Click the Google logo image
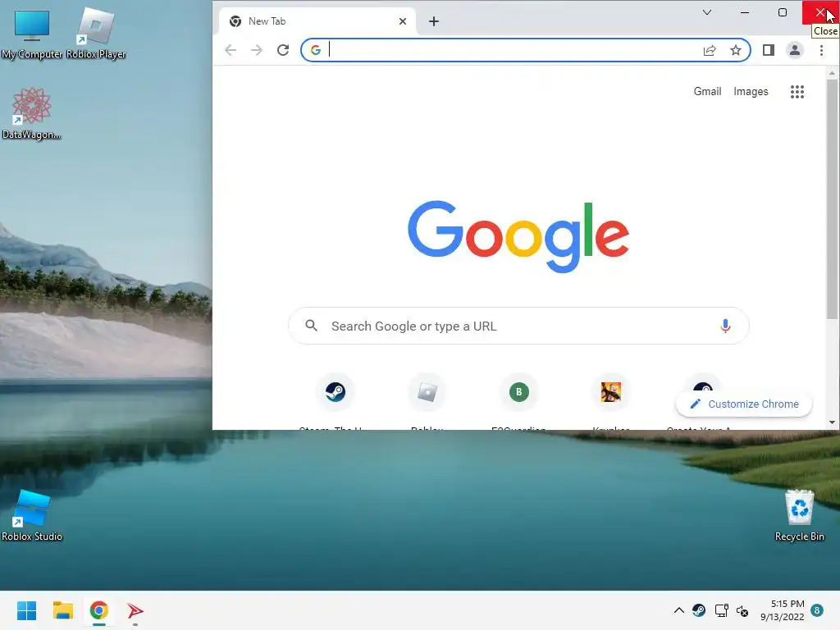This screenshot has height=630, width=840. pos(518,236)
